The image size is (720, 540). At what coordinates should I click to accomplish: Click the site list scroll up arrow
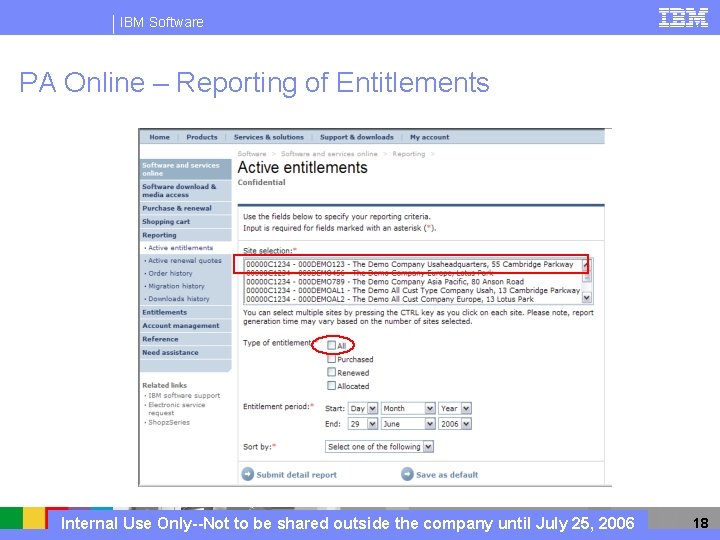(x=586, y=264)
